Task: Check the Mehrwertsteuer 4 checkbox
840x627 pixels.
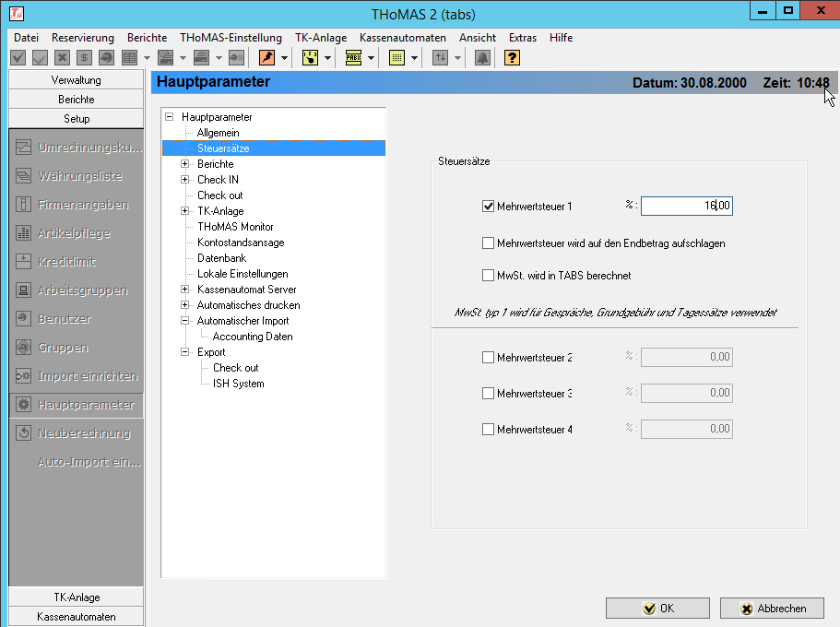Action: (488, 430)
